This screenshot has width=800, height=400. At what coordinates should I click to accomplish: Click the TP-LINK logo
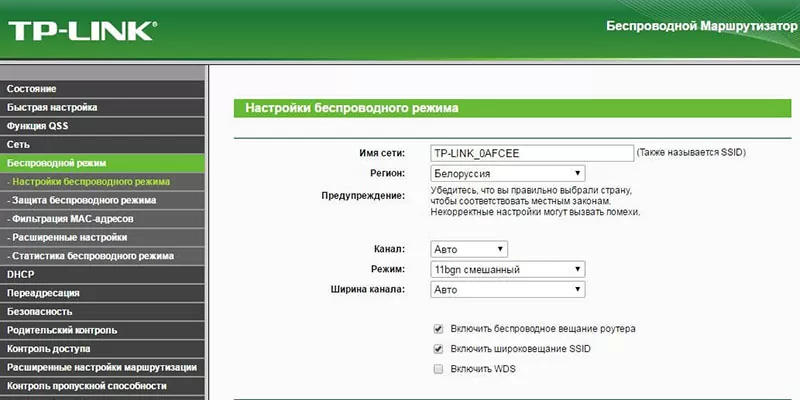82,31
